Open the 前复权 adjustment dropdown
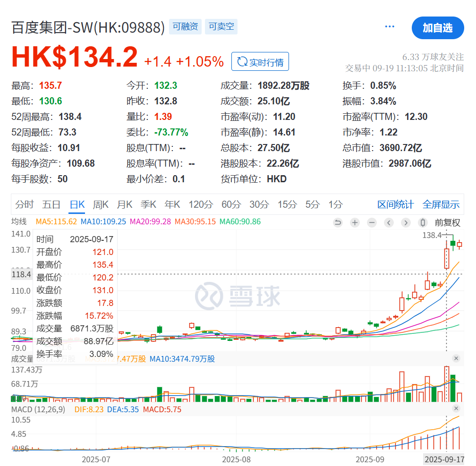Viewport: 476px width, 466px height. point(447,222)
